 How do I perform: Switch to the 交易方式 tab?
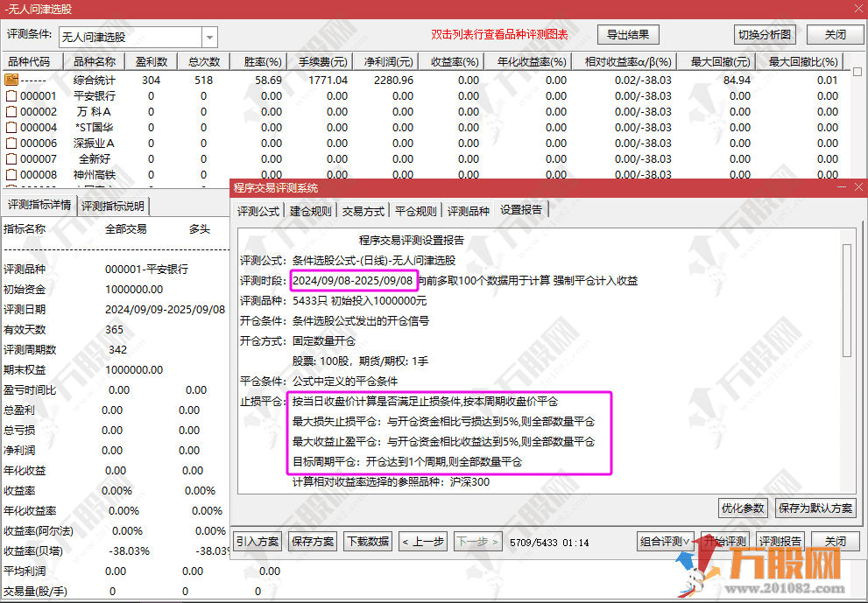click(363, 211)
